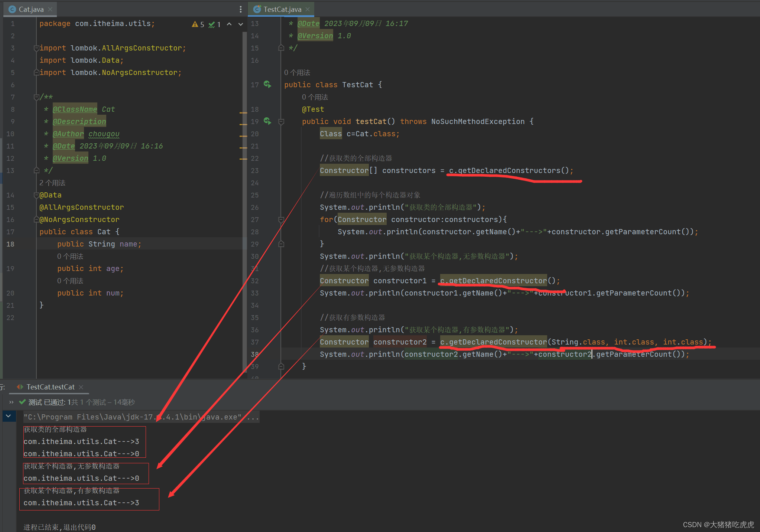Image resolution: width=760 pixels, height=532 pixels.
Task: Click NoSuchMethodException in method signature
Action: pyautogui.click(x=478, y=121)
